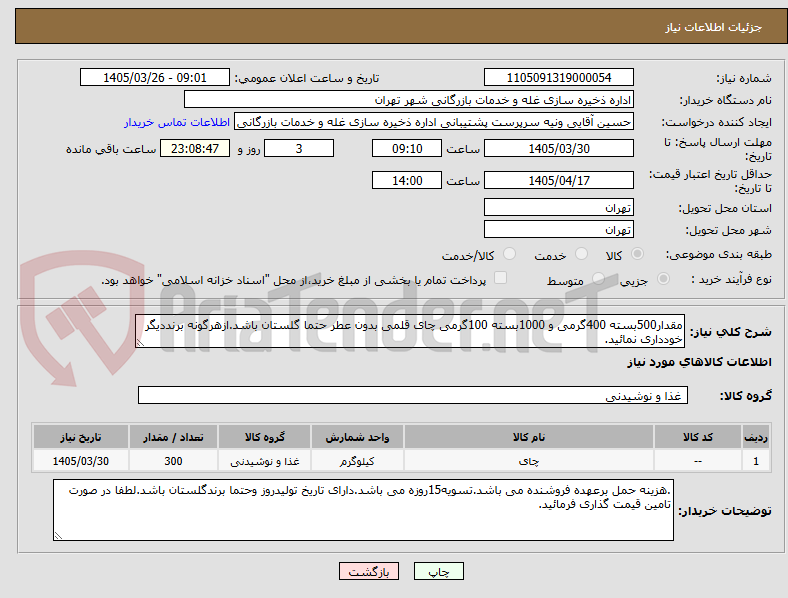Click the گروه کالا column header
The image size is (788, 598).
(265, 437)
